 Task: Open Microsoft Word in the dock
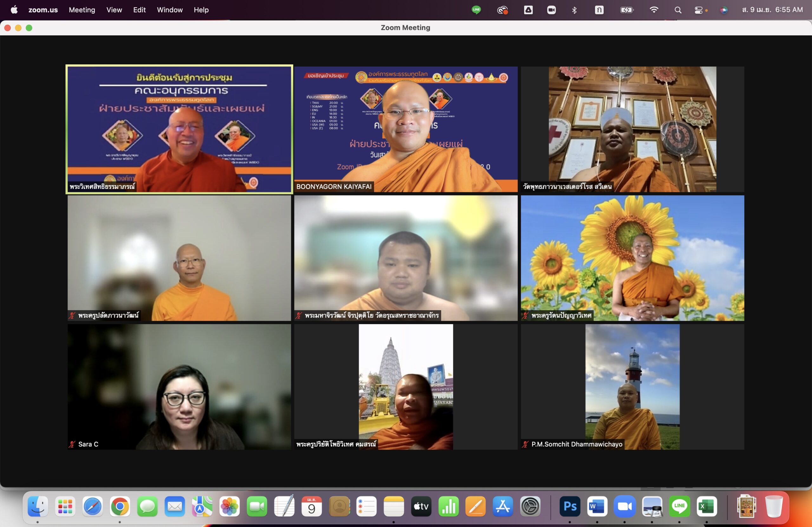pyautogui.click(x=597, y=506)
